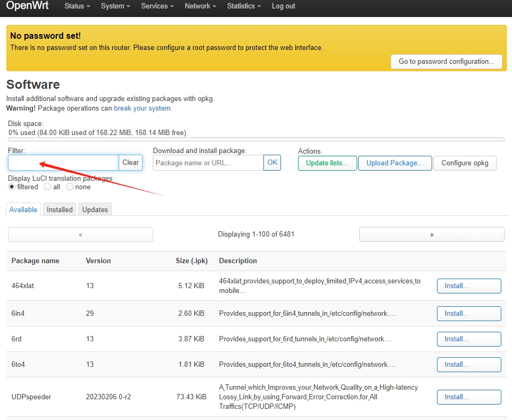Image resolution: width=512 pixels, height=420 pixels.
Task: Click the '5.12 KiB' size cell
Action: click(192, 285)
